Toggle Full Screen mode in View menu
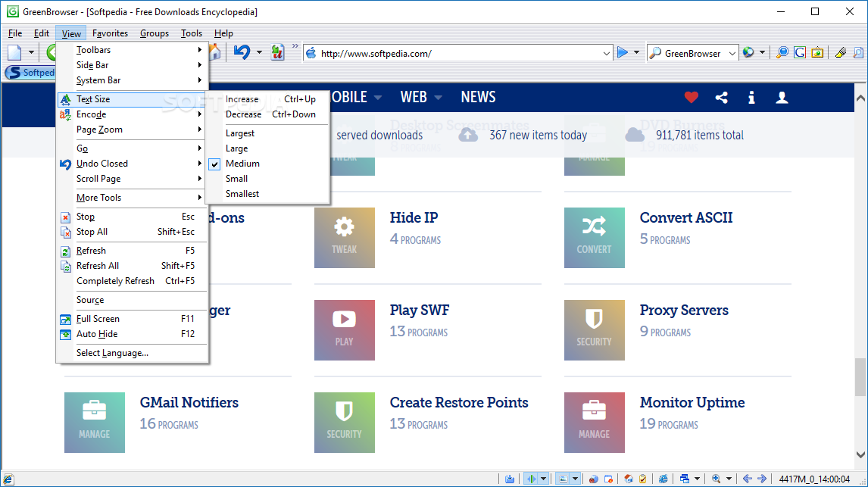Viewport: 868px width, 487px height. (x=133, y=319)
